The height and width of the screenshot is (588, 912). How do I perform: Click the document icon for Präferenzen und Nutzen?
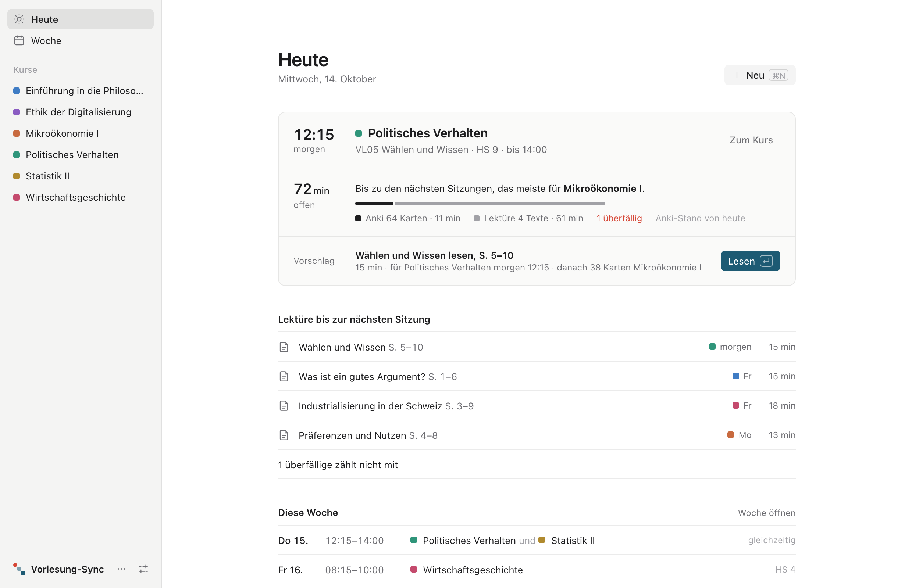[x=284, y=435]
